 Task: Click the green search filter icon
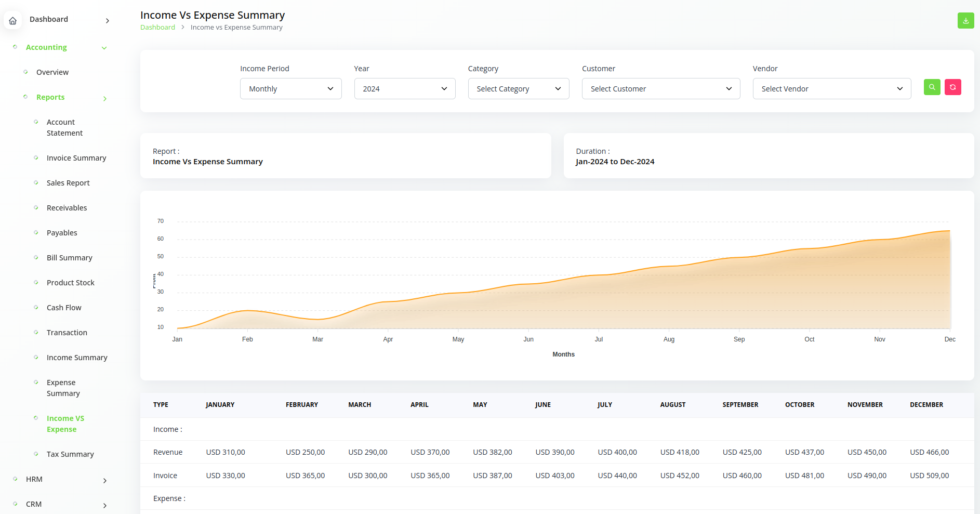932,87
